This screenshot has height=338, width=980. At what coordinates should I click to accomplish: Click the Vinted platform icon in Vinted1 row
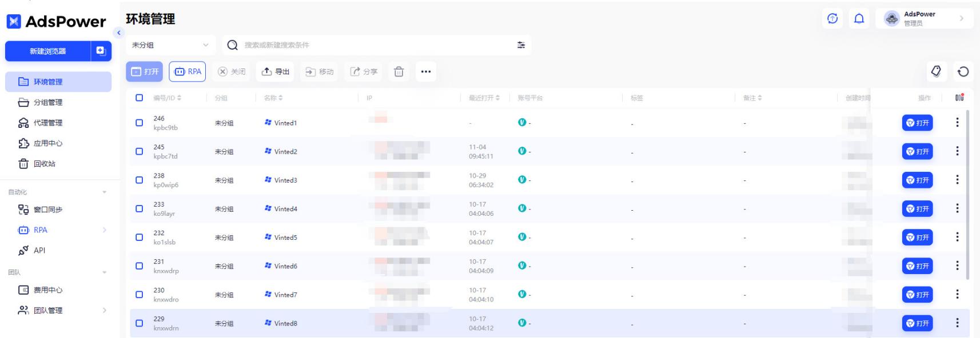tap(521, 122)
